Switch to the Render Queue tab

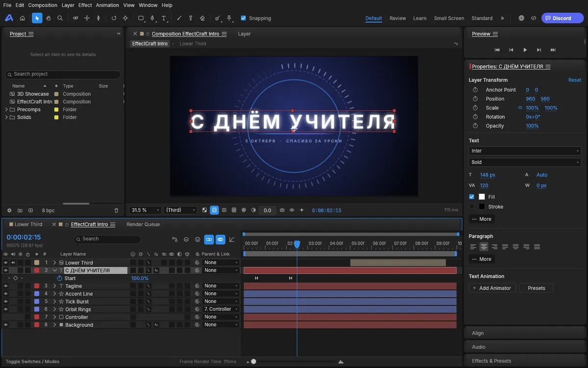tap(143, 224)
